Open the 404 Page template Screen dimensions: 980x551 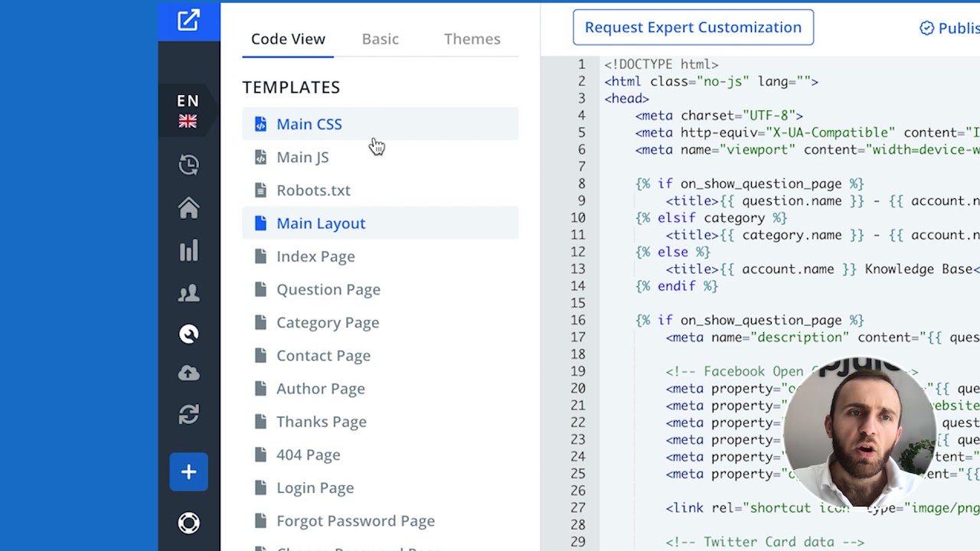click(x=381, y=455)
